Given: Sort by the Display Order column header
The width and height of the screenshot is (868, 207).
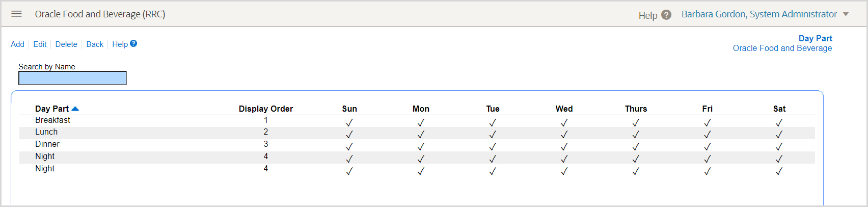Looking at the screenshot, I should click(265, 109).
